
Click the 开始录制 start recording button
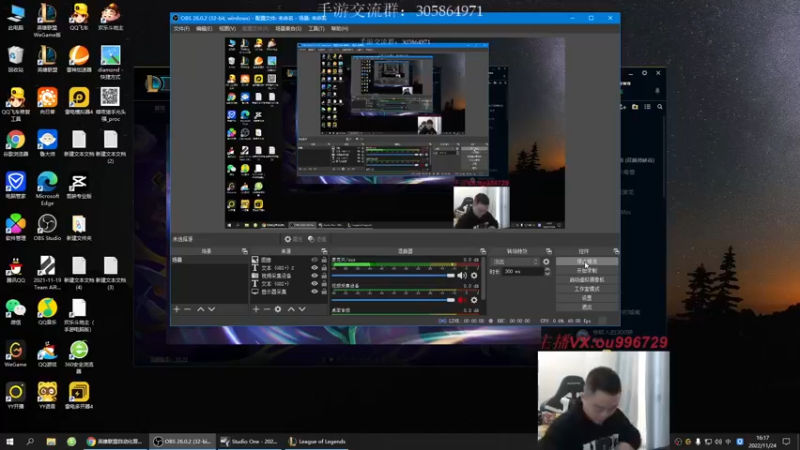tap(587, 271)
